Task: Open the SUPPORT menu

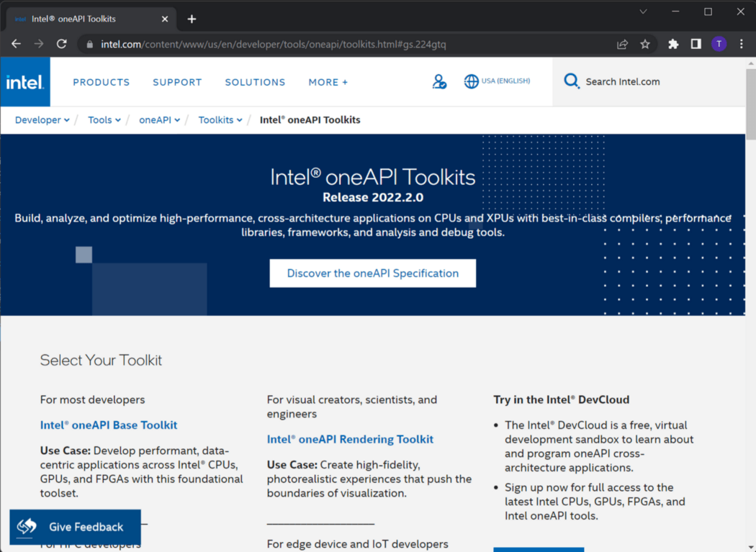Action: [x=177, y=82]
